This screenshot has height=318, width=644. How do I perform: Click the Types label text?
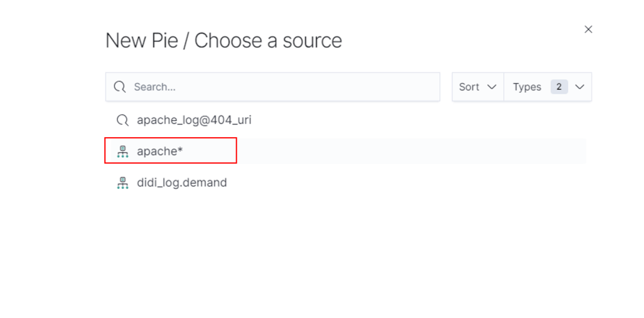tap(527, 87)
